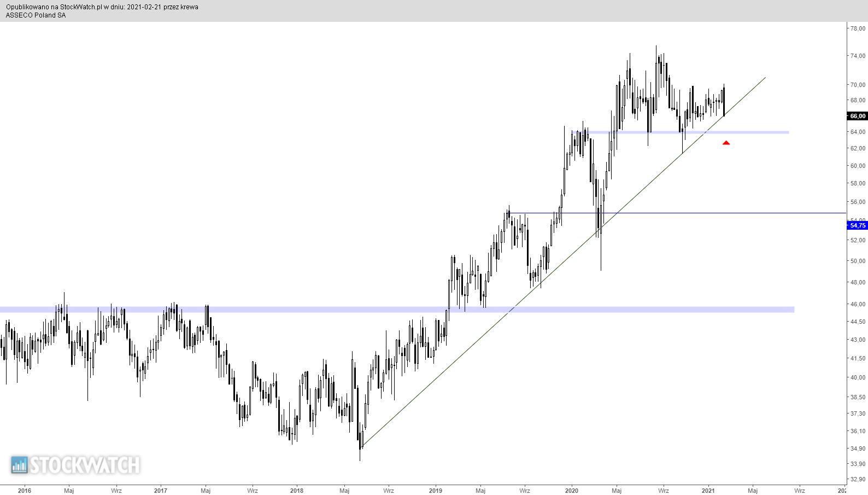Click the 52,00 price axis label

tap(858, 240)
